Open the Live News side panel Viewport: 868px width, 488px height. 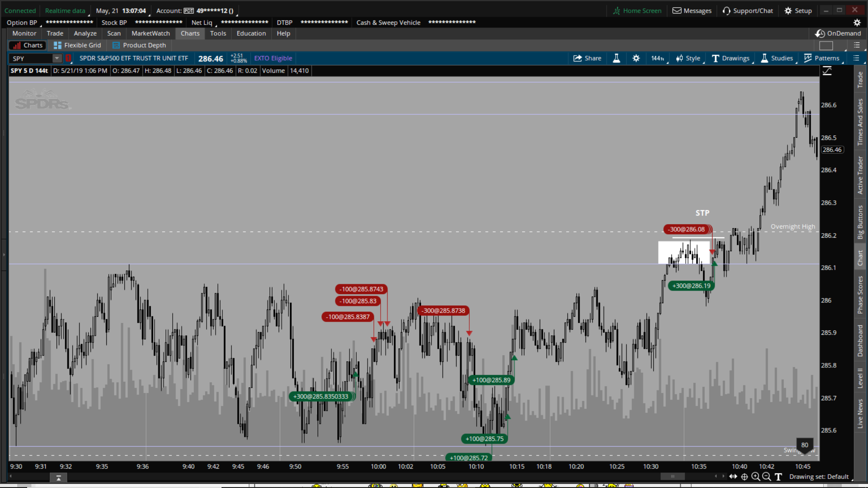point(860,413)
